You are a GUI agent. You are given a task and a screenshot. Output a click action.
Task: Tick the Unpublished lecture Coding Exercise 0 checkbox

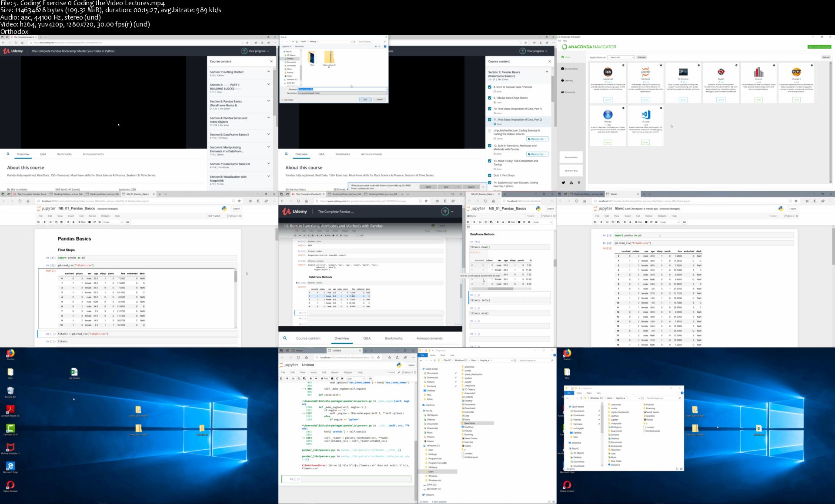point(490,130)
